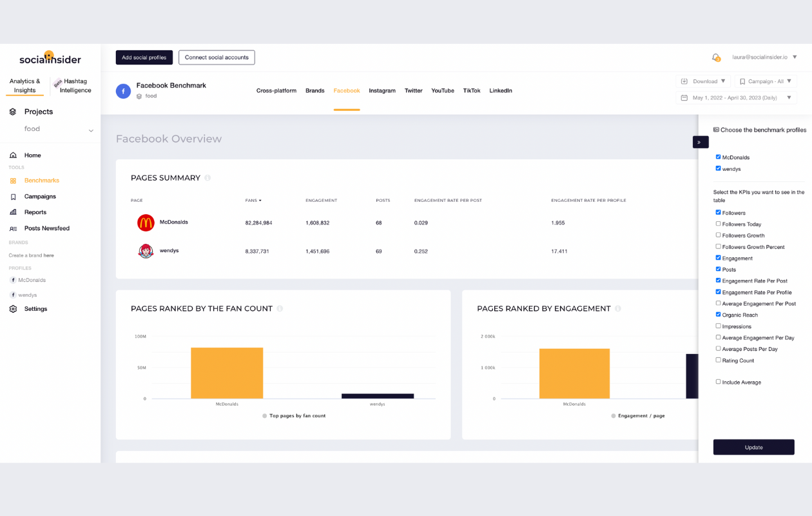Open the Campaign - All dropdown
This screenshot has height=516, width=812.
[766, 81]
